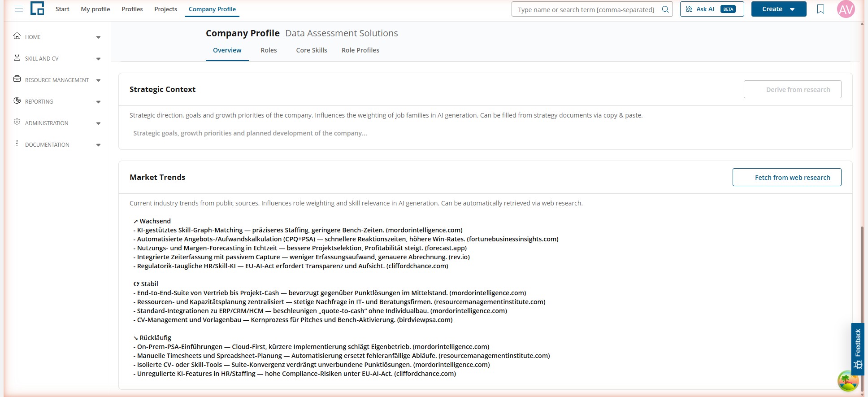This screenshot has height=397, width=868.
Task: Click the Administration gear icon
Action: pyautogui.click(x=17, y=122)
